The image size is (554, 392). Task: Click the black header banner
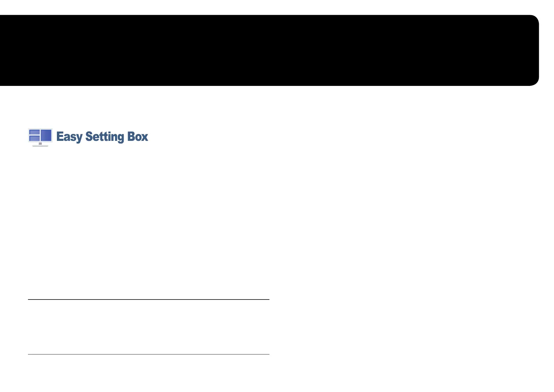point(263,50)
